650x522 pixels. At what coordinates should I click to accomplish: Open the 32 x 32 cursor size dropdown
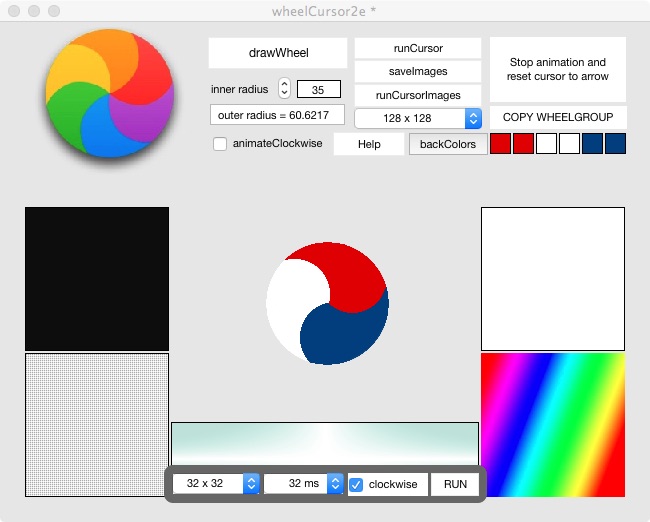pos(216,484)
